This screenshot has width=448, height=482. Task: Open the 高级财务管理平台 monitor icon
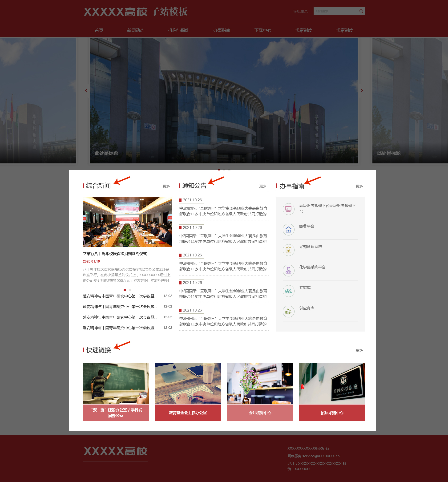point(288,209)
